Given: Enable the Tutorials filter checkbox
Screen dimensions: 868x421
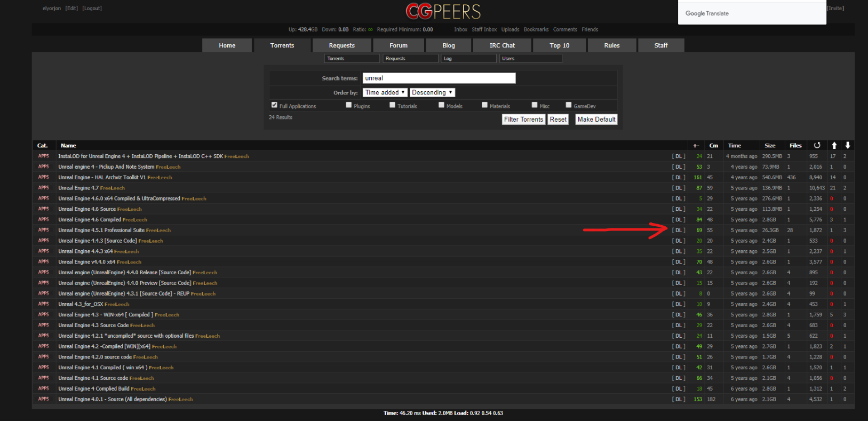Looking at the screenshot, I should [392, 105].
